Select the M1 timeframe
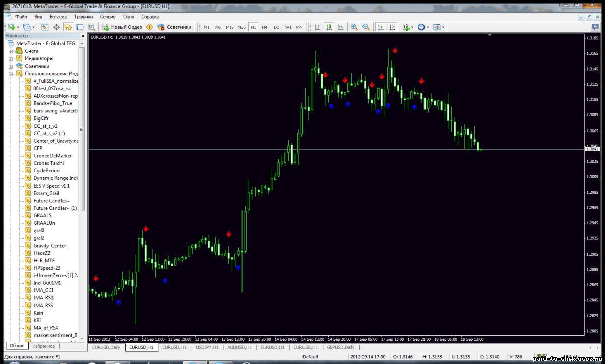The width and height of the screenshot is (605, 364). point(206,27)
